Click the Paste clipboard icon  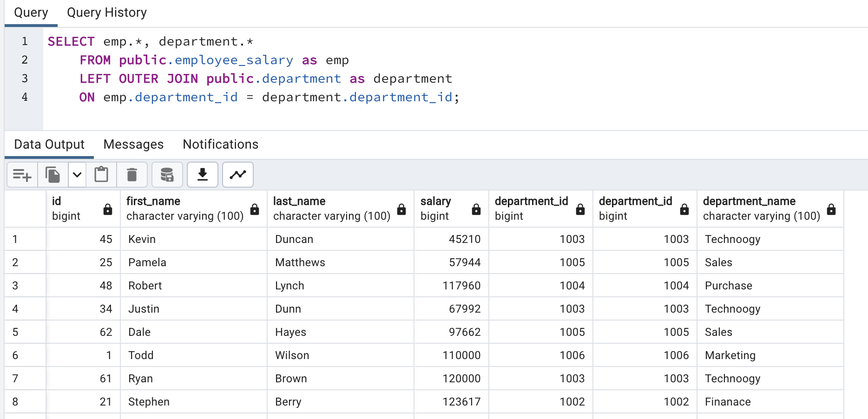click(x=101, y=175)
